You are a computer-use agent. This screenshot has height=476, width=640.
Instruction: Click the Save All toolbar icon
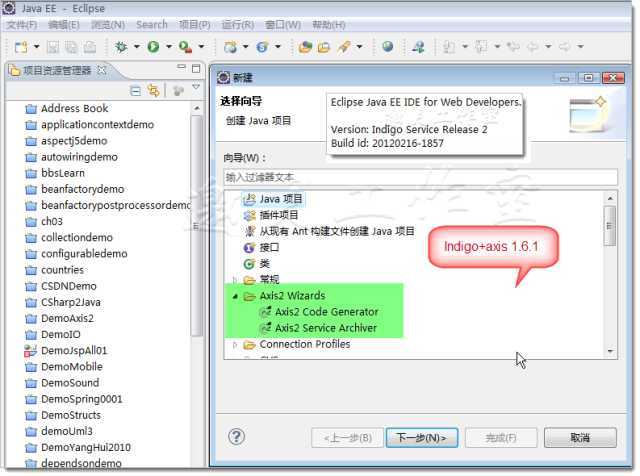[71, 47]
